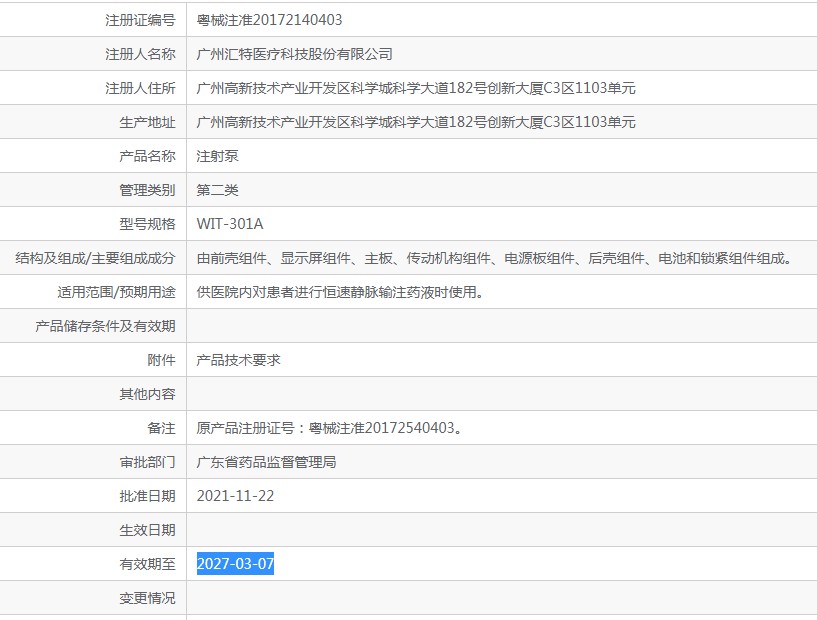Click the label 产品储存条件及有效期

tap(105, 326)
